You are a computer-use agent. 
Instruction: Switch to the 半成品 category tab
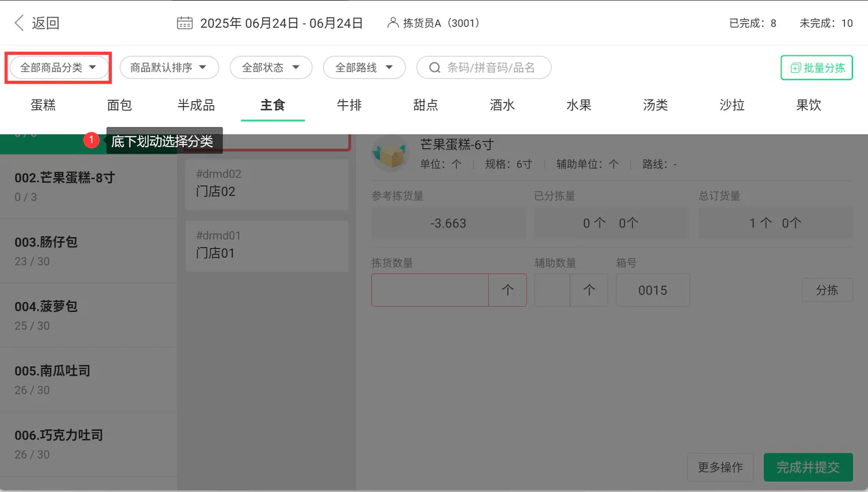pos(197,105)
